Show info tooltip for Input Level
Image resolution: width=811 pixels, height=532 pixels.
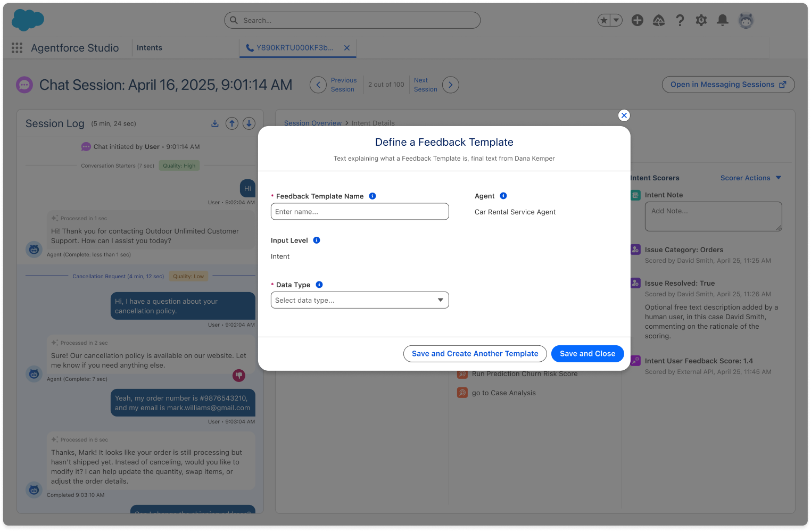(x=317, y=240)
